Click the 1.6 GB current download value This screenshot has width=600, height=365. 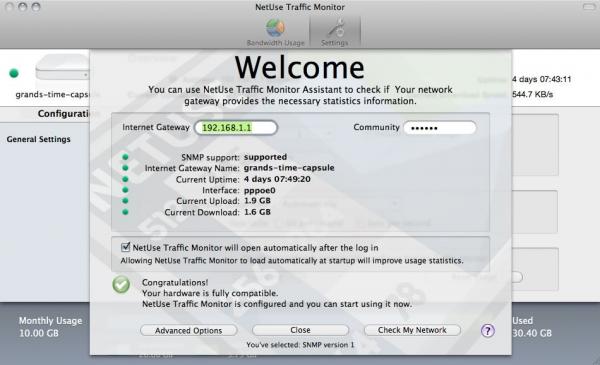point(257,212)
